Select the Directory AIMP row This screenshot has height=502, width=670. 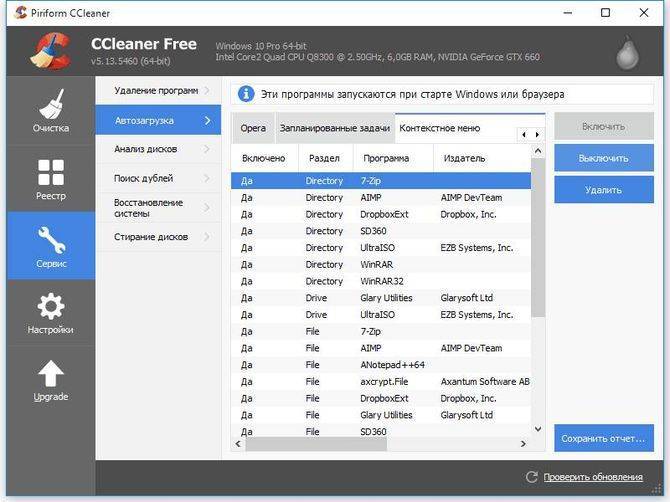381,197
